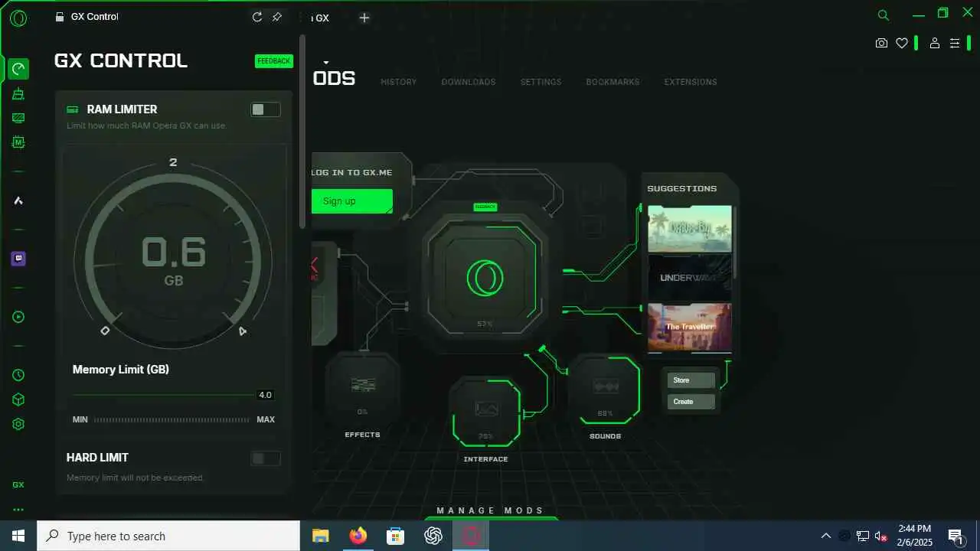Screen dimensions: 980x551
Task: Select the first beach suggestion thumbnail
Action: tap(690, 229)
